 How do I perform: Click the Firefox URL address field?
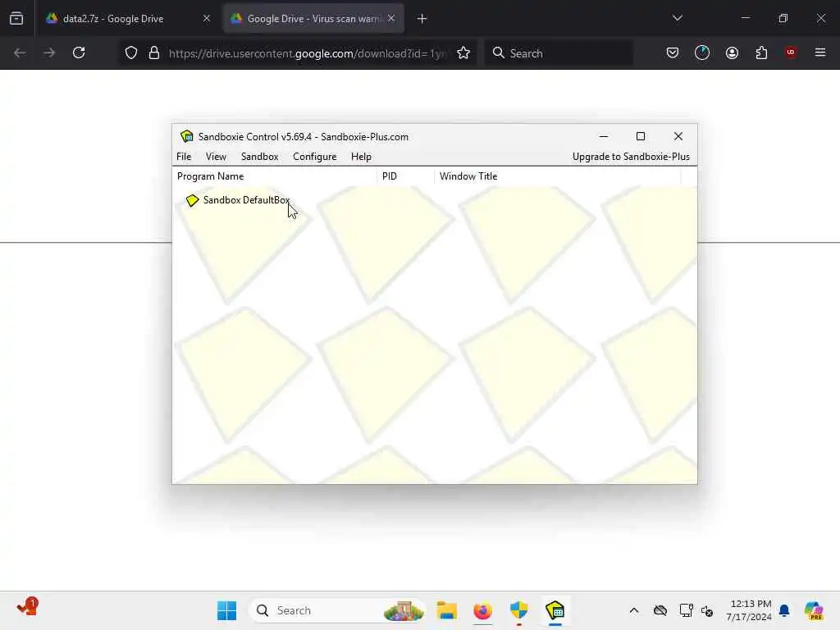(x=308, y=53)
